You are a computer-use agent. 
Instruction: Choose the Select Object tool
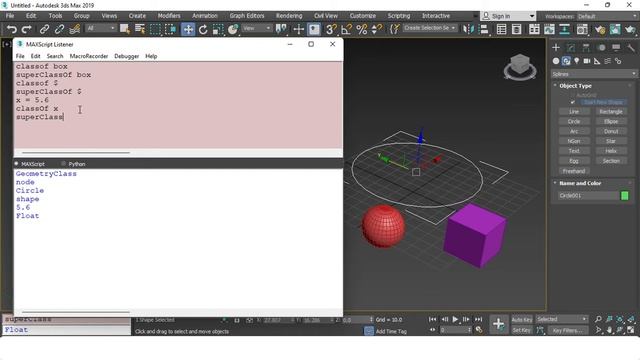tap(124, 29)
